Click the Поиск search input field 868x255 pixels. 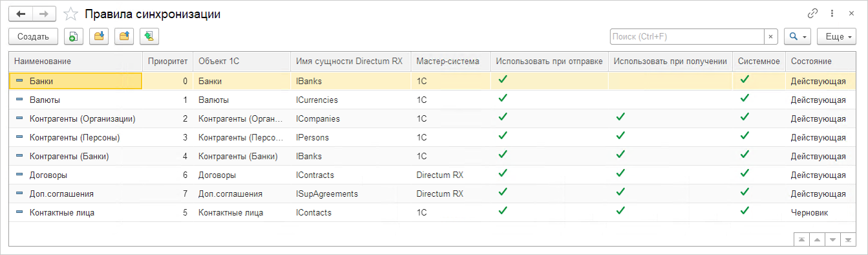click(x=687, y=37)
